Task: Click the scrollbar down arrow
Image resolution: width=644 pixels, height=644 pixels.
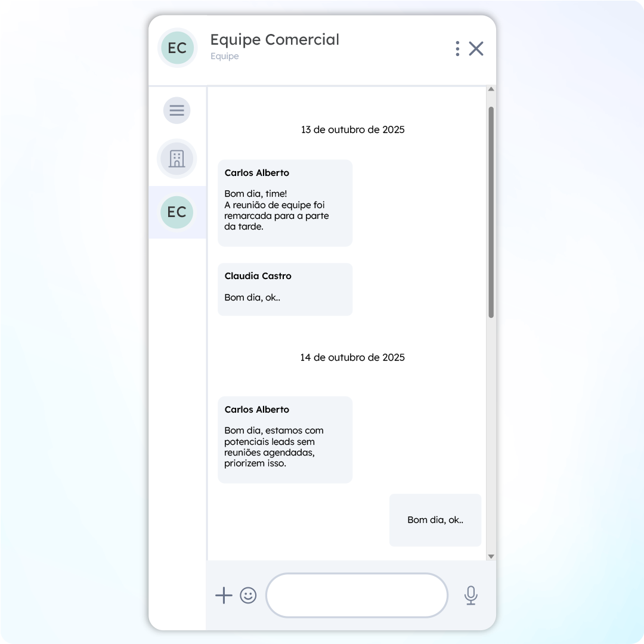Action: pos(491,556)
